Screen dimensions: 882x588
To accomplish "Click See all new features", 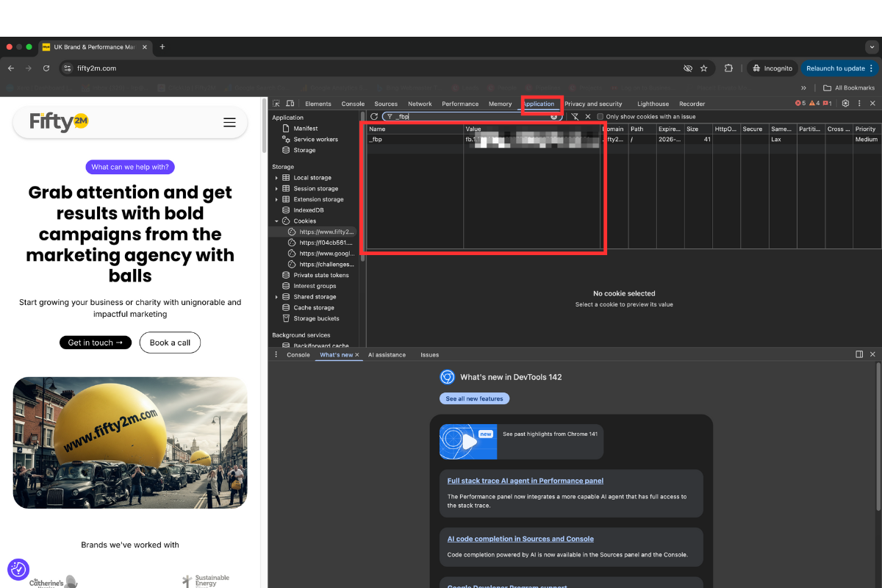I will click(475, 398).
